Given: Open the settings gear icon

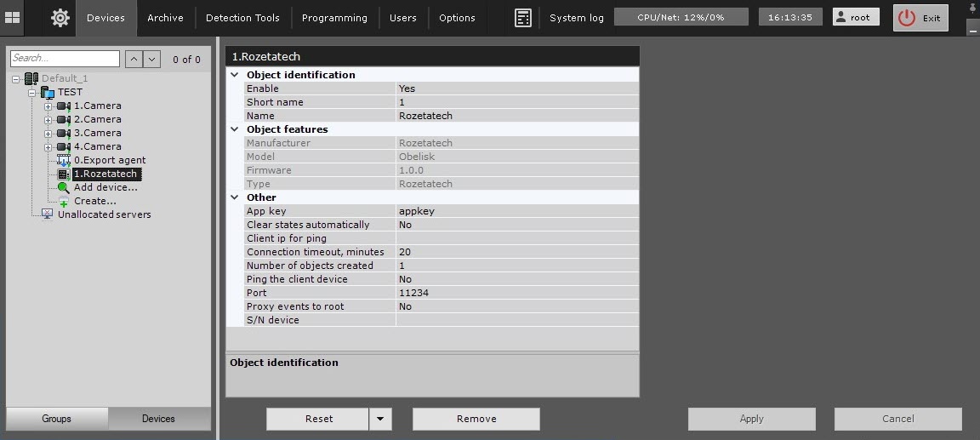Looking at the screenshot, I should click(x=60, y=18).
